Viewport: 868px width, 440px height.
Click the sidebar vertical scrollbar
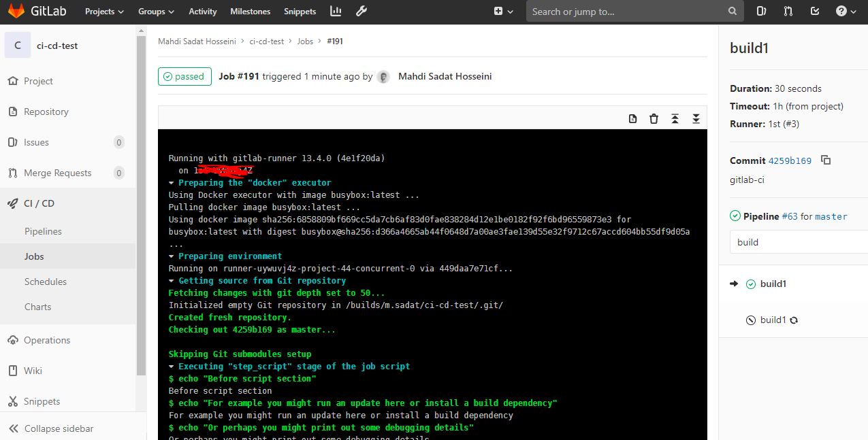coord(142,204)
